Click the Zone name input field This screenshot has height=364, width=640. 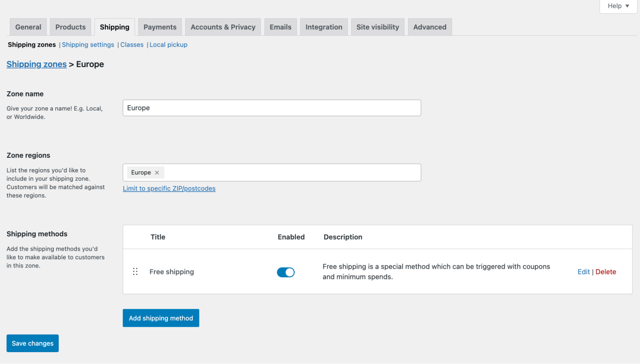click(271, 107)
